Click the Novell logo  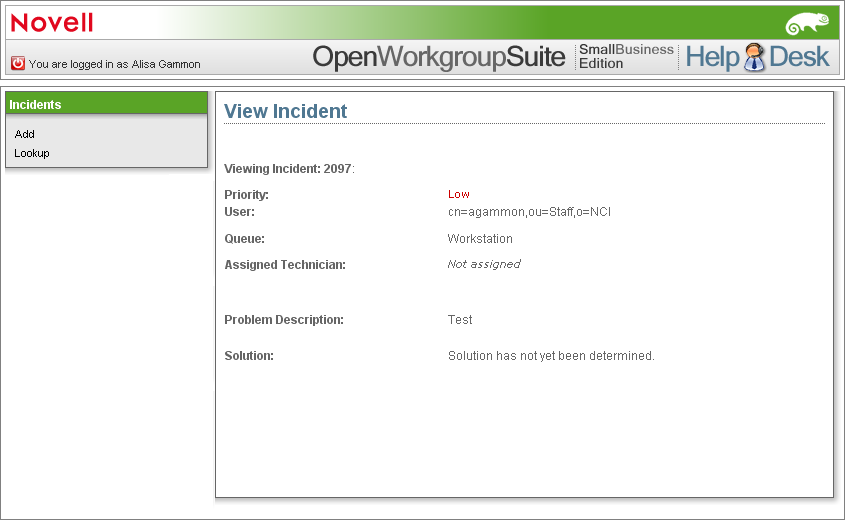(x=52, y=23)
